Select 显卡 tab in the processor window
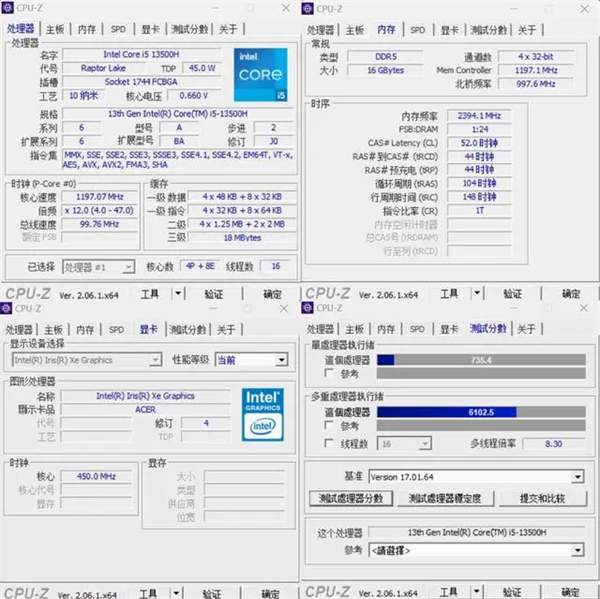Viewport: 600px width, 599px height. pyautogui.click(x=150, y=29)
